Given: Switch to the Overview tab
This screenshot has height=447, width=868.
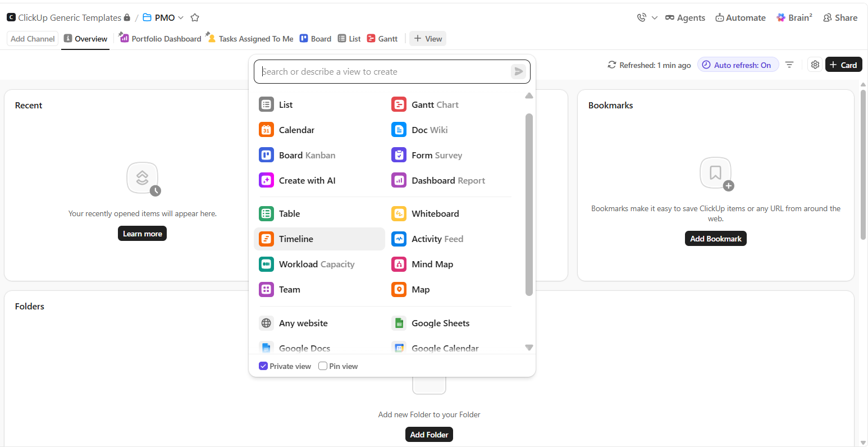Looking at the screenshot, I should coord(85,39).
